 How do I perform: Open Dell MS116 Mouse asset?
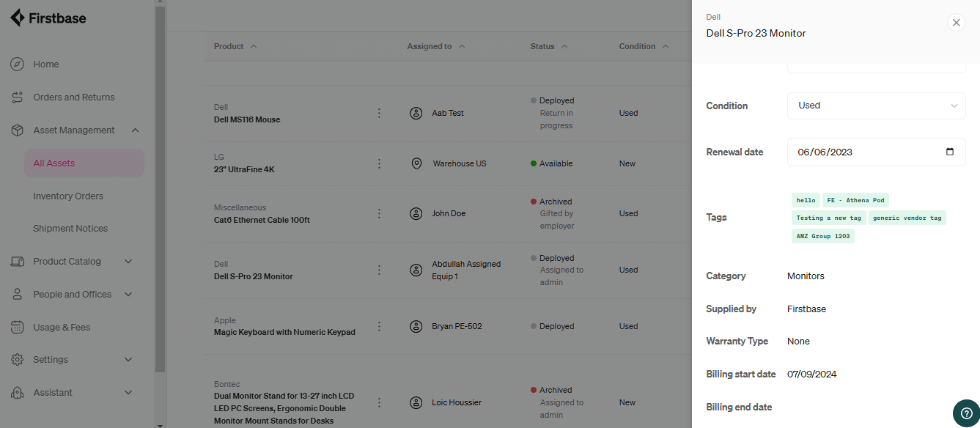point(247,119)
